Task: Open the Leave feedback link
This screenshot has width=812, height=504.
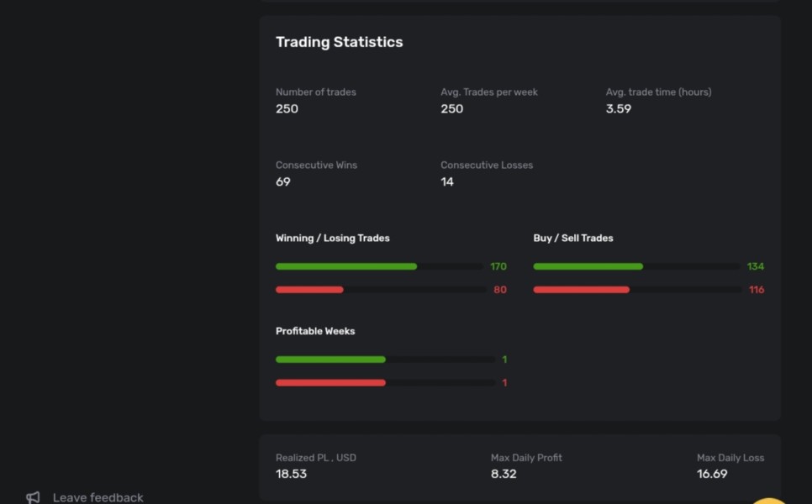Action: [x=98, y=497]
